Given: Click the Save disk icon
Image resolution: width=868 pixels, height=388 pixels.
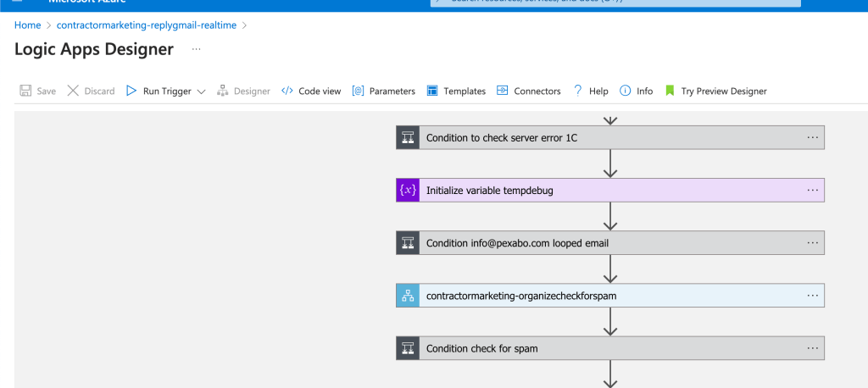Looking at the screenshot, I should click(25, 91).
